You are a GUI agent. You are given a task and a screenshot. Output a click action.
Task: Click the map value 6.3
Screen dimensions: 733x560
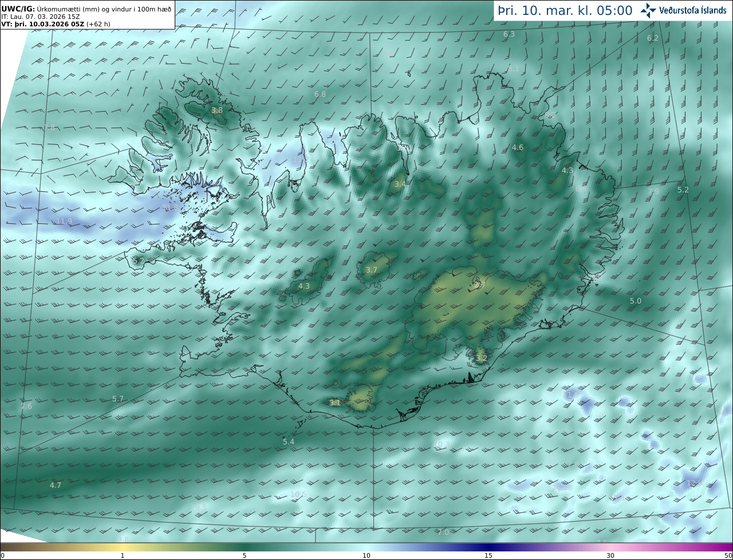pos(509,34)
